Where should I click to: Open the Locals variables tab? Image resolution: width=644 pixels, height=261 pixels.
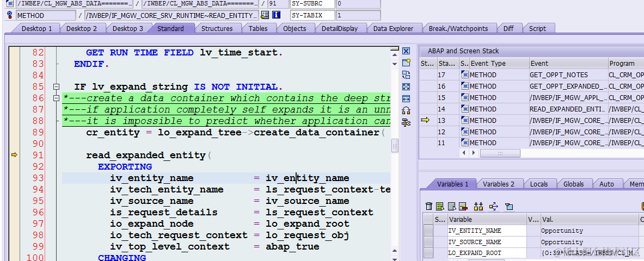(539, 184)
